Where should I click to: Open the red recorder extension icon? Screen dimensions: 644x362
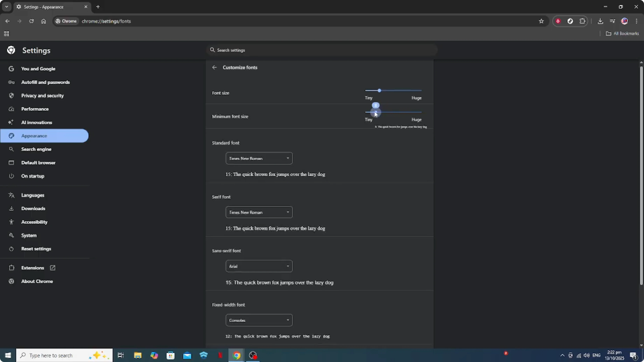[x=558, y=21]
